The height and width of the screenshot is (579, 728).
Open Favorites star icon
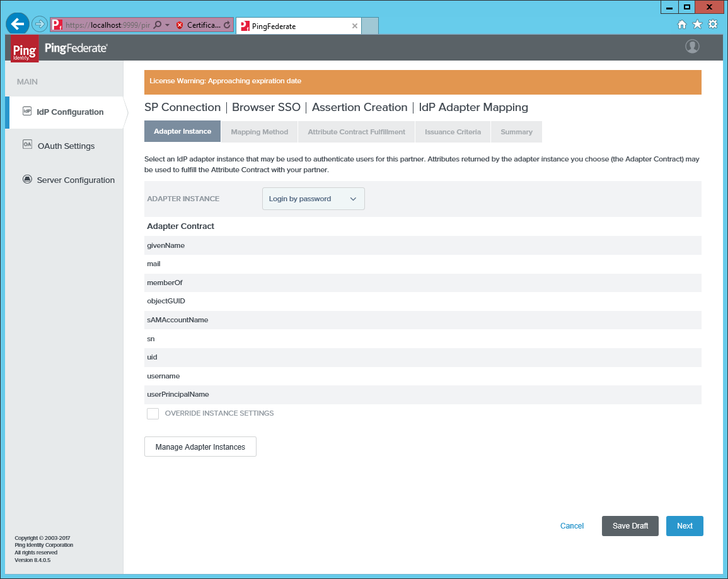pos(697,24)
